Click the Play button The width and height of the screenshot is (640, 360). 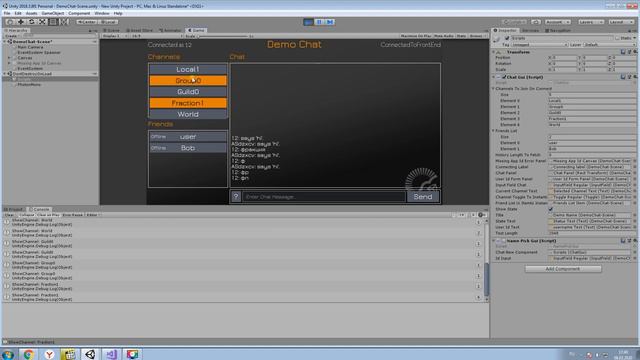pos(309,22)
